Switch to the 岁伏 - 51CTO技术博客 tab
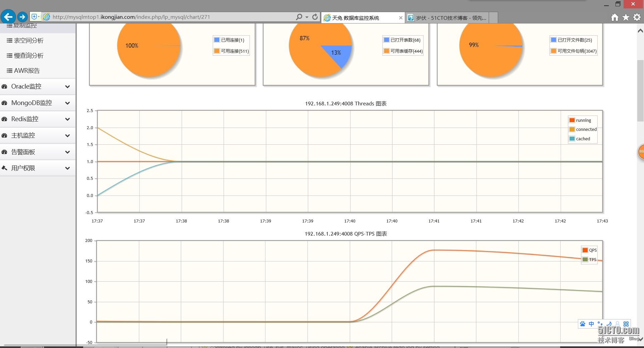The height and width of the screenshot is (348, 644). [x=447, y=18]
